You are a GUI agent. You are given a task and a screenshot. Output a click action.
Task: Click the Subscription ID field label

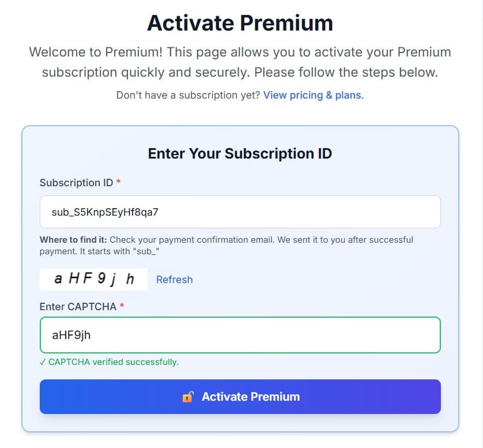(x=76, y=182)
